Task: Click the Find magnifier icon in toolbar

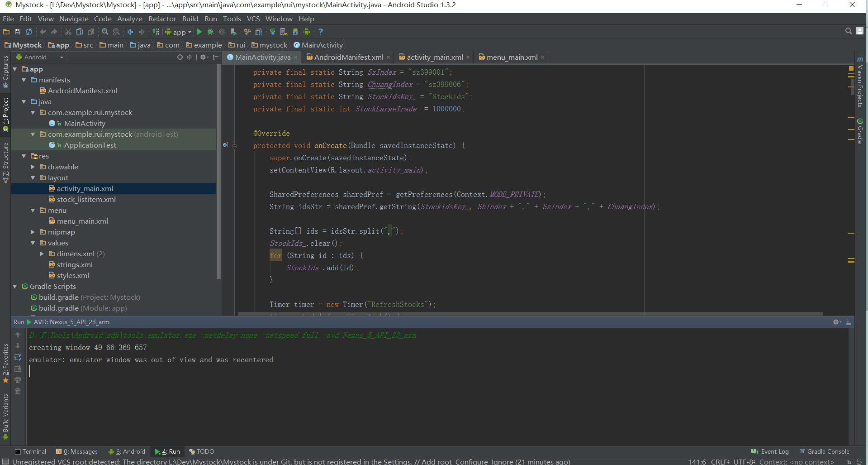Action: pos(105,32)
